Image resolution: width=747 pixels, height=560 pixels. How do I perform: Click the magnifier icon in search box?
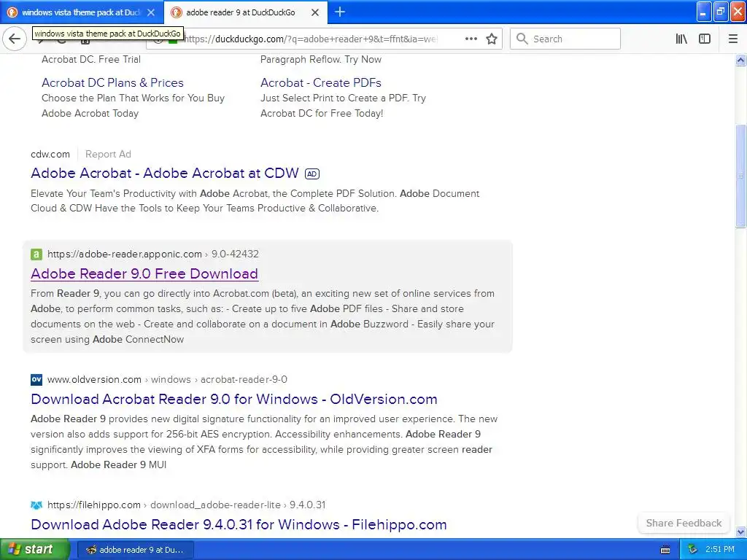522,39
